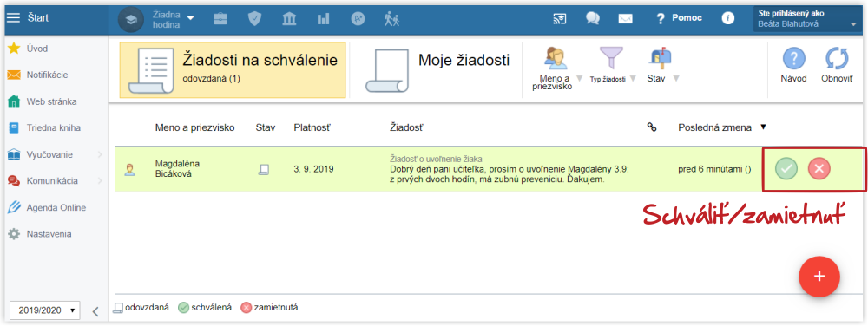Approve the request with the green checkmark
Viewport: 868px width, 326px height.
tap(786, 169)
